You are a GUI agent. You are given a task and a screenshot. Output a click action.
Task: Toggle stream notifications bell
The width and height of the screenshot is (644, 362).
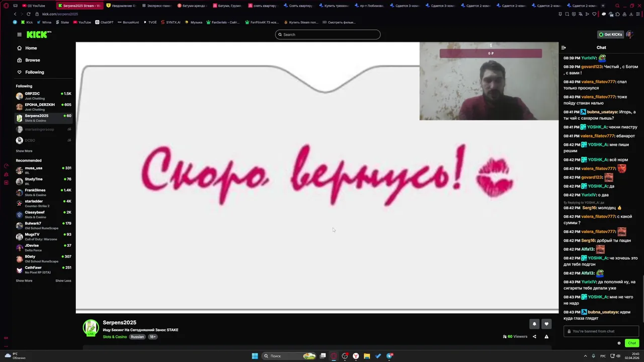tap(534, 324)
